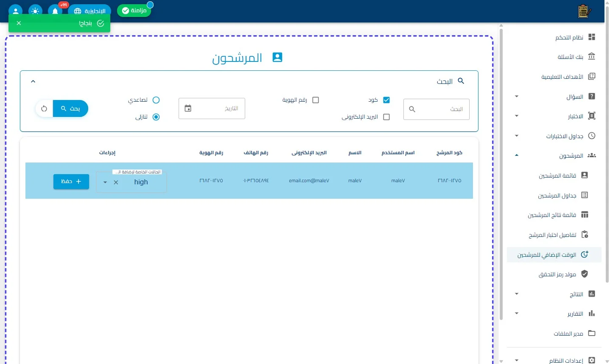The height and width of the screenshot is (364, 610).
Task: Click the البحث search text field
Action: click(437, 109)
